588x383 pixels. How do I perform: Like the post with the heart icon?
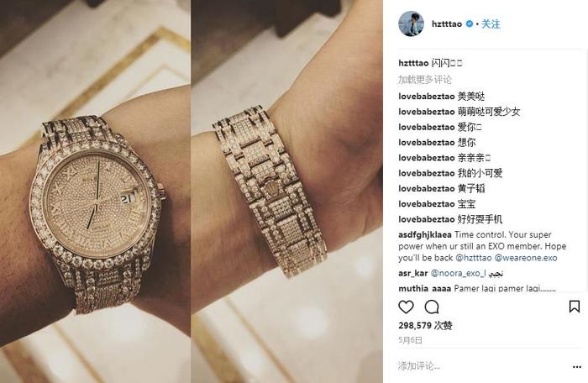(x=406, y=307)
